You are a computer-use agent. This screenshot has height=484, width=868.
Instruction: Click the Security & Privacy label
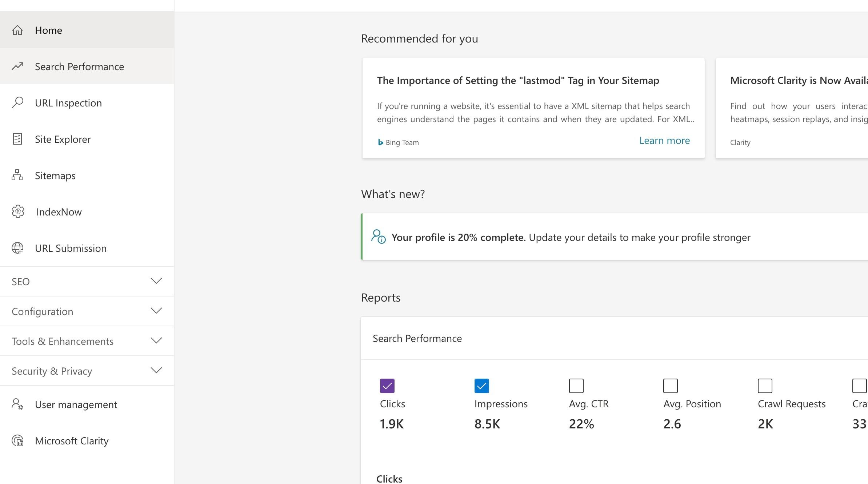pyautogui.click(x=52, y=371)
